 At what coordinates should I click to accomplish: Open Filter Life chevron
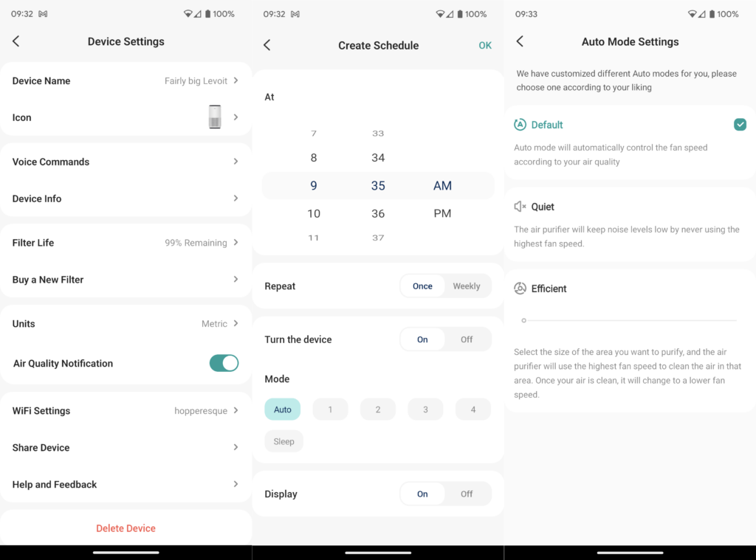click(x=236, y=243)
